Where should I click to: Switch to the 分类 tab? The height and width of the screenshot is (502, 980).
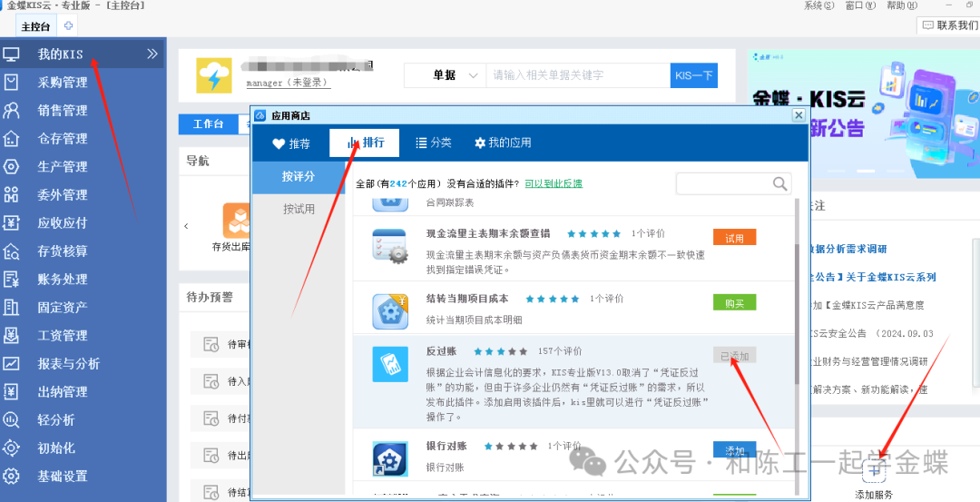click(433, 143)
